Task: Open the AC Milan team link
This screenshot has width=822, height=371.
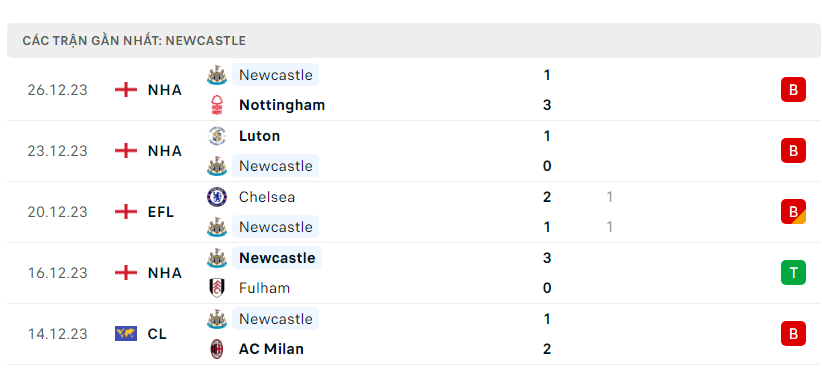Action: [x=271, y=349]
